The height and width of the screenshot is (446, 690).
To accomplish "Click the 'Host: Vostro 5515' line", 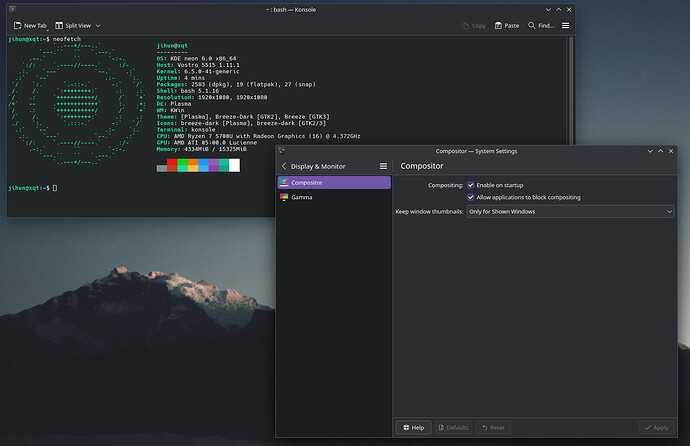I will [198, 65].
